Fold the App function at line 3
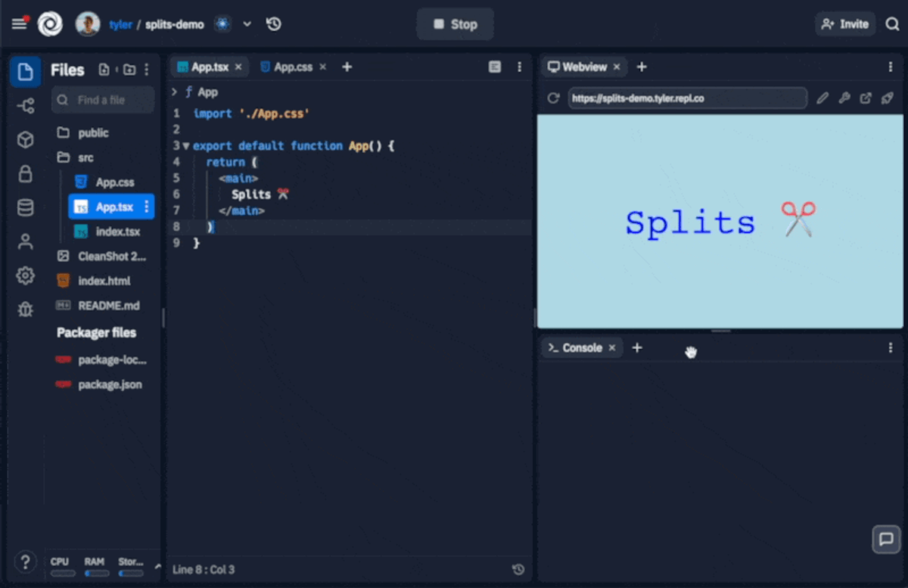The image size is (908, 588). (186, 146)
